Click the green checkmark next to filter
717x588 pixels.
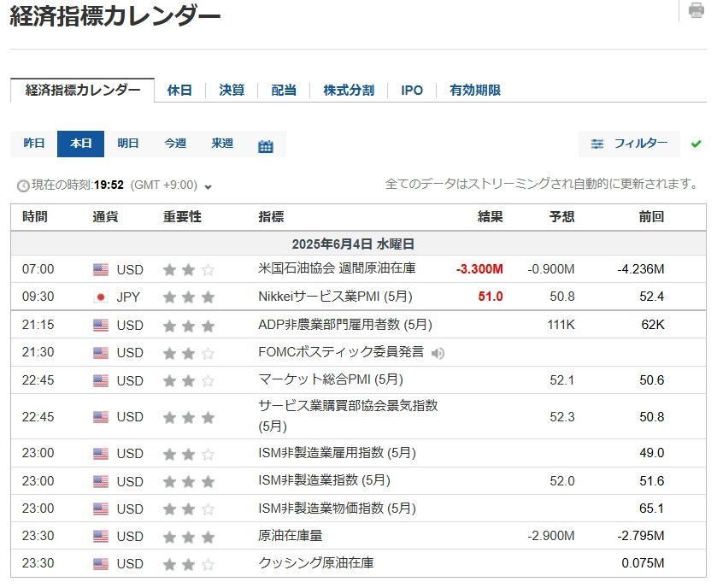[x=696, y=144]
